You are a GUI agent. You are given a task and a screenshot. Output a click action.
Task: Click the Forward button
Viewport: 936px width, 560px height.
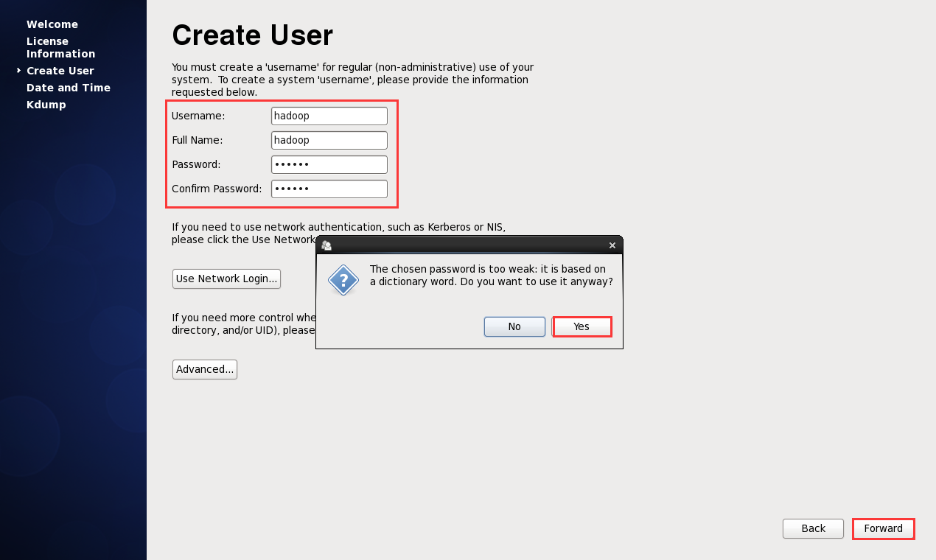pos(884,528)
